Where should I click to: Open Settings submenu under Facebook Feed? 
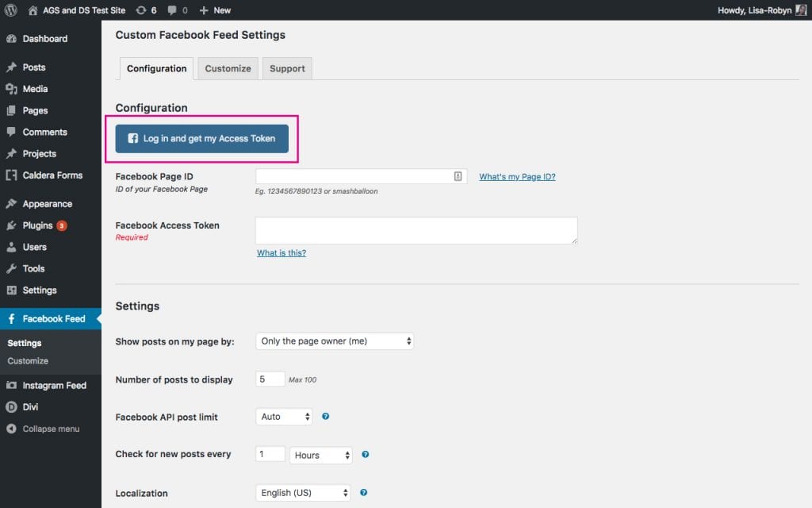[x=25, y=343]
